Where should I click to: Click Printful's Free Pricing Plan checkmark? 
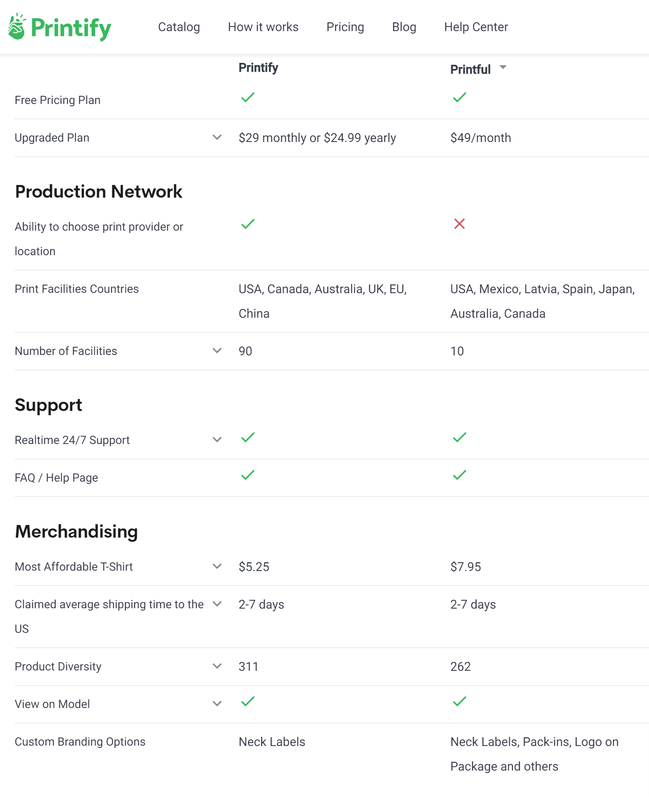click(x=459, y=97)
